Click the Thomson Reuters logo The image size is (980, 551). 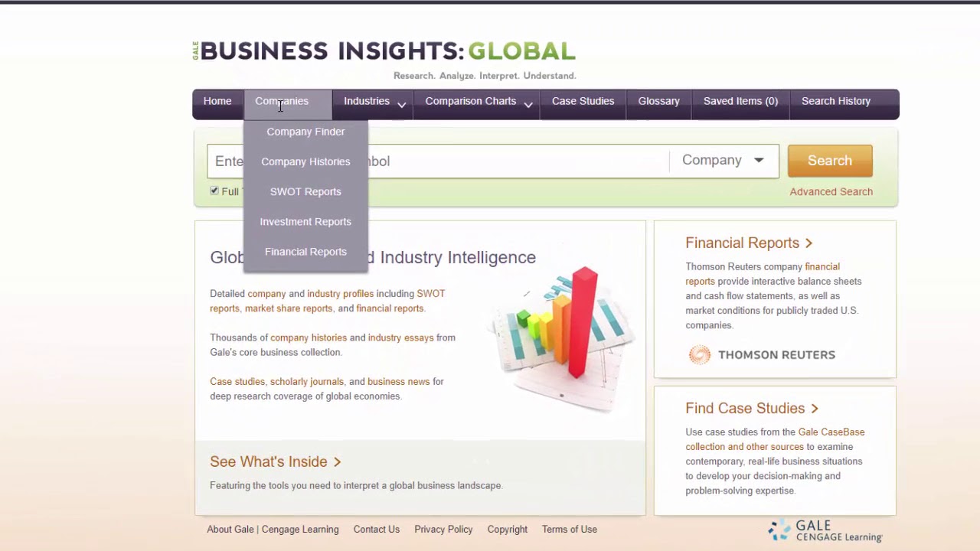tap(762, 355)
